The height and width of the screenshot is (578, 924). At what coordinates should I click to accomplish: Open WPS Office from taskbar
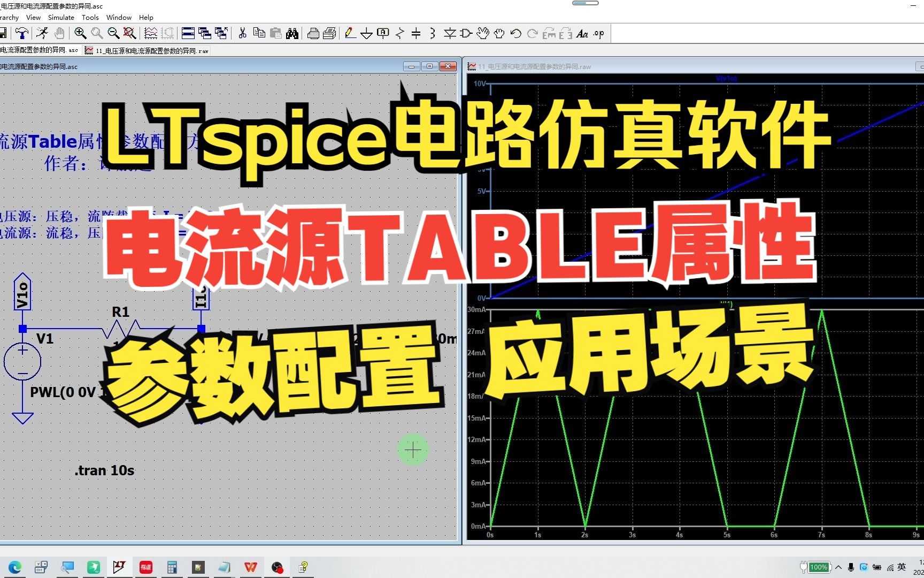(250, 567)
